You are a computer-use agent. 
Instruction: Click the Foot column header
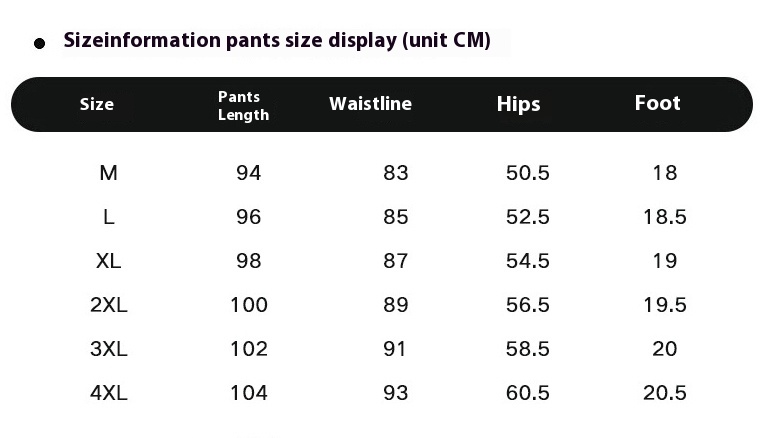(657, 103)
